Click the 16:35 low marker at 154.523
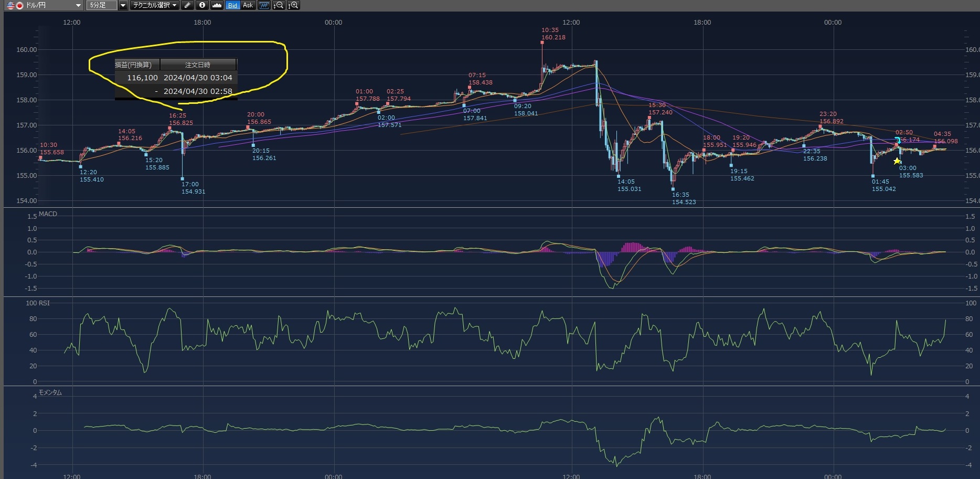Screen dimensions: 980x479 673,189
